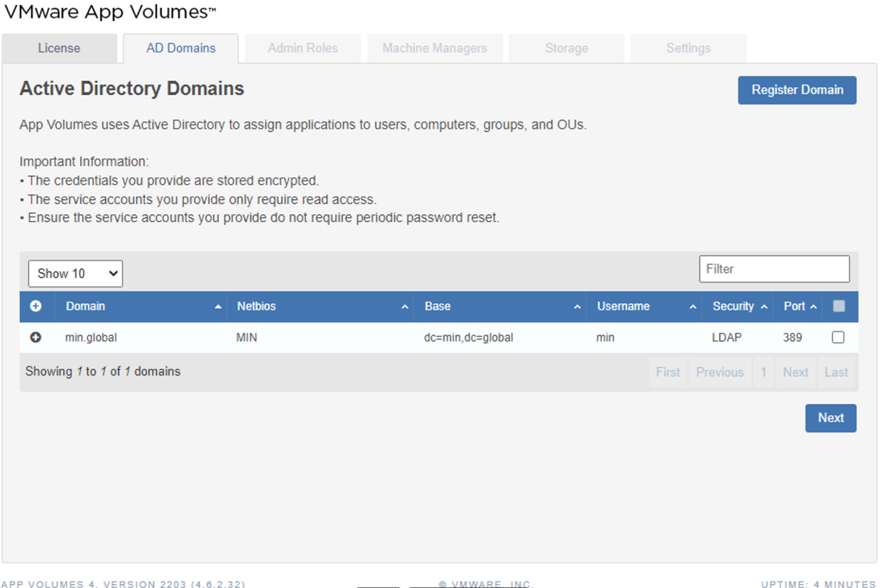
Task: Click the Uptime: 4 minutes footer text
Action: 819,584
